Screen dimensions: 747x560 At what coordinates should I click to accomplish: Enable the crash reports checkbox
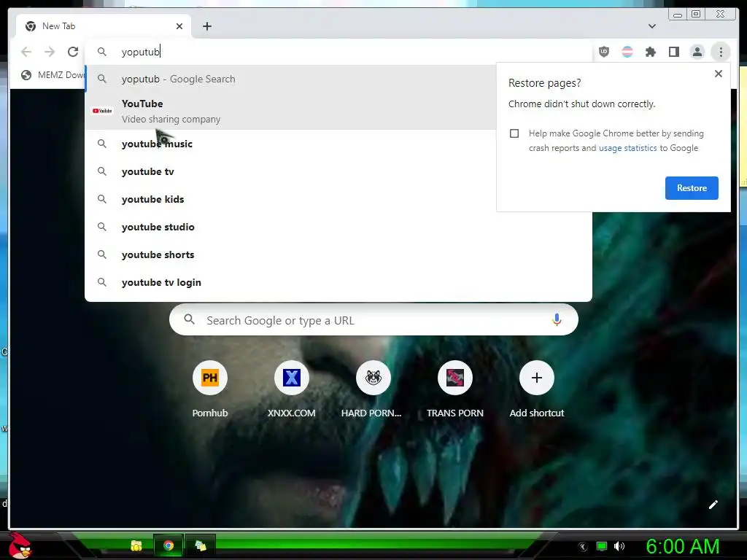[x=514, y=133]
